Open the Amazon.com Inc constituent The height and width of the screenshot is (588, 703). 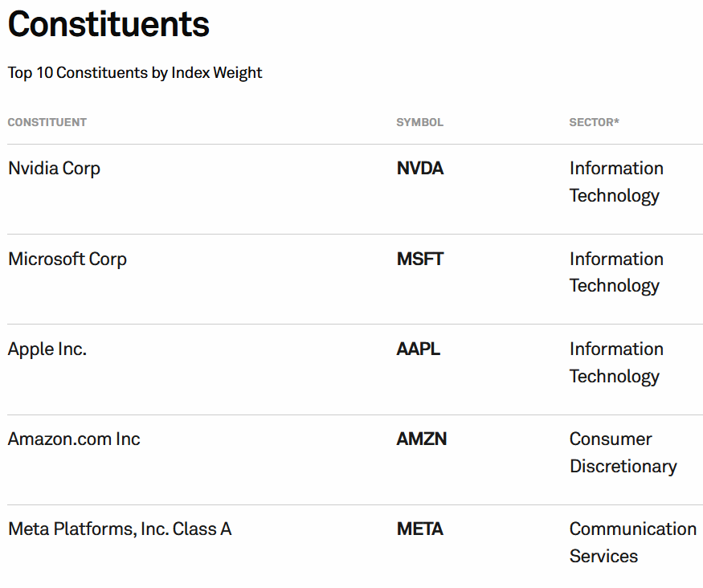74,439
